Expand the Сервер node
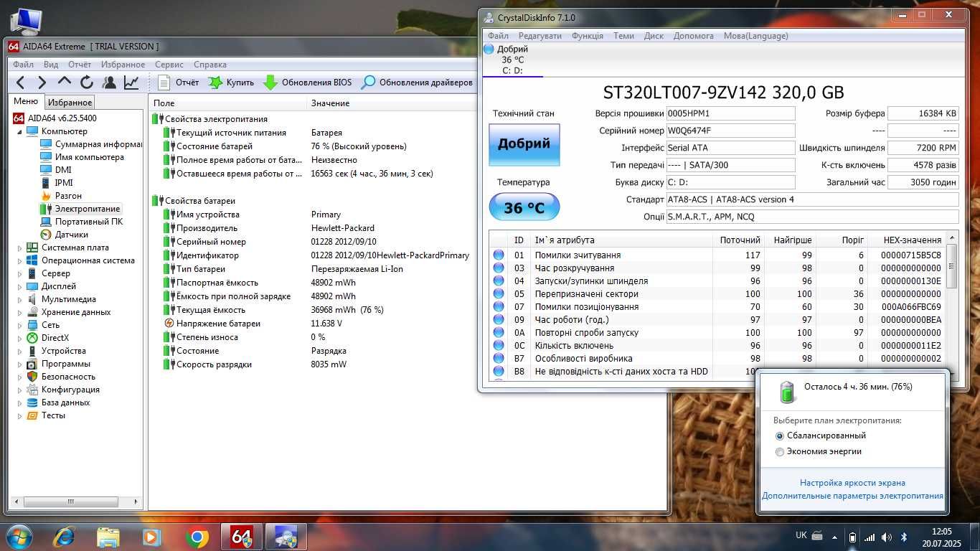This screenshot has height=551, width=980. 21,273
